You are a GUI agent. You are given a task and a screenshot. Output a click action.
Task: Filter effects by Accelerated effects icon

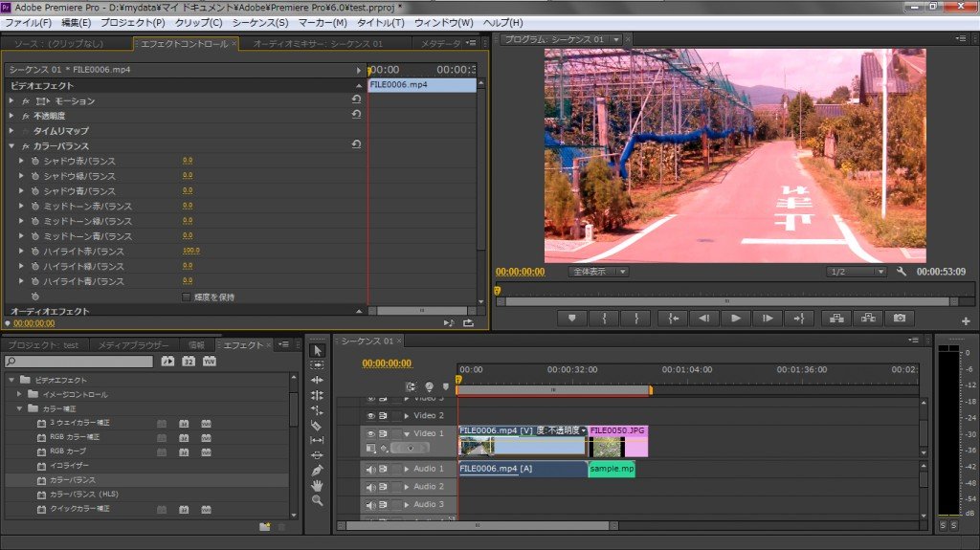point(167,362)
